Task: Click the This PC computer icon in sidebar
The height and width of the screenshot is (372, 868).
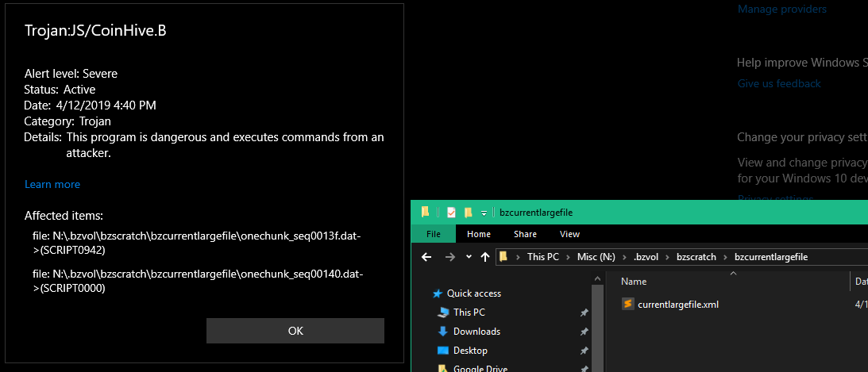Action: (x=443, y=313)
